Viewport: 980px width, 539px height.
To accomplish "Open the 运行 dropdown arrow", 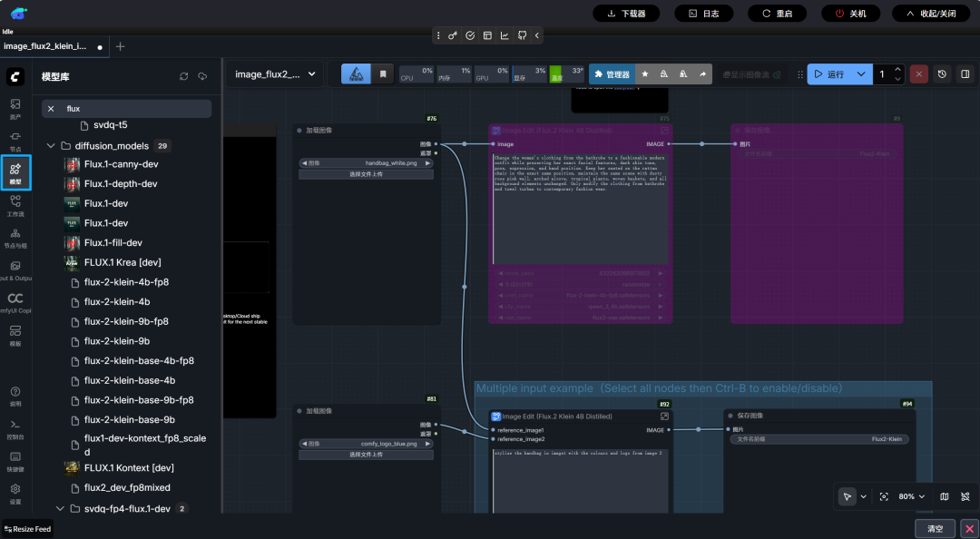I will [x=862, y=74].
